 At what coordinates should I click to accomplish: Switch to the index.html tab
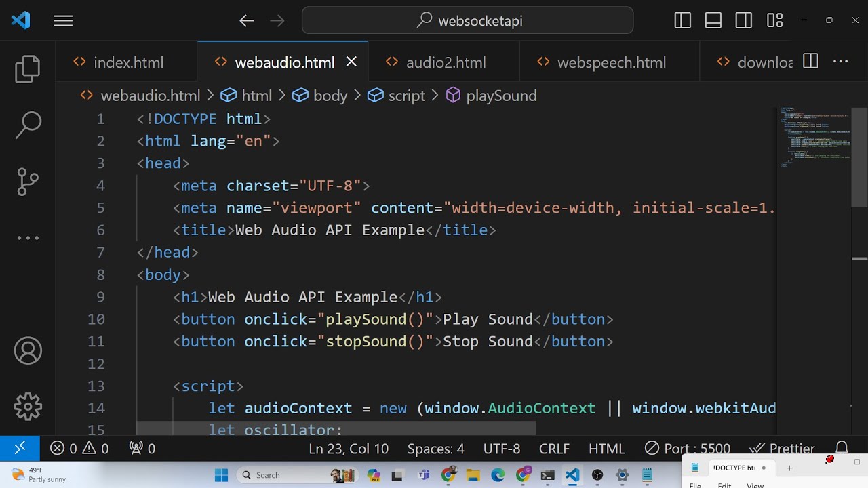[x=128, y=62]
